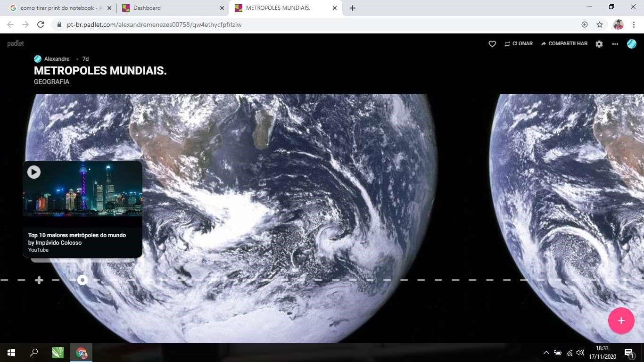Select the circular timeline post marker
This screenshot has width=644, height=362.
(83, 280)
